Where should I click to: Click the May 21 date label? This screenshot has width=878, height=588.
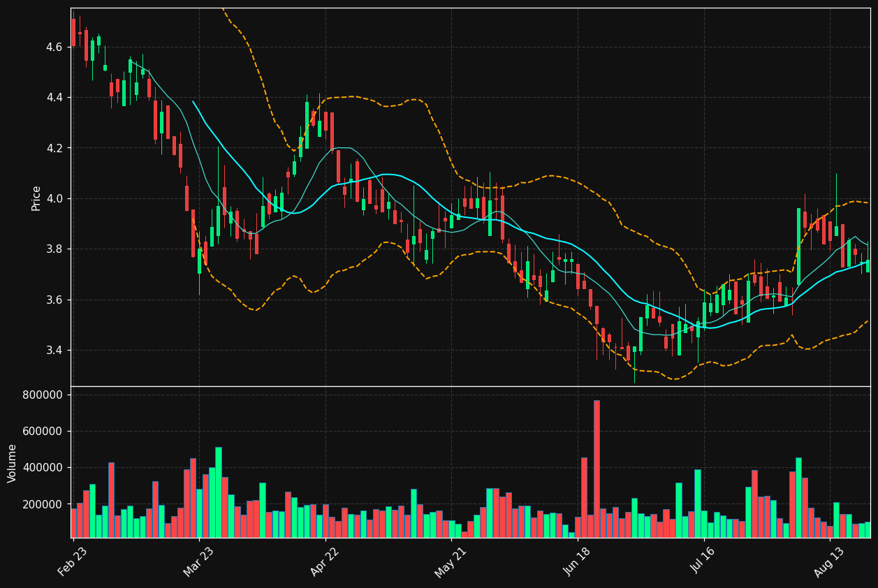[451, 561]
